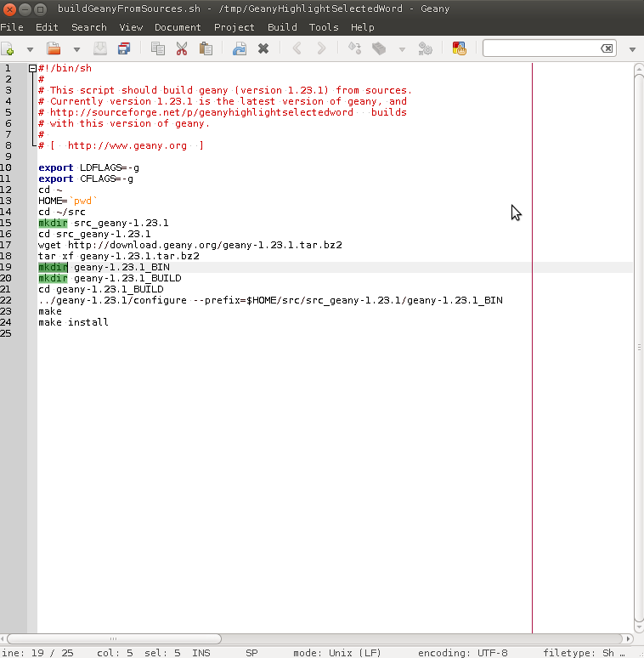The image size is (644, 658).
Task: Open the Document menu
Action: (178, 27)
